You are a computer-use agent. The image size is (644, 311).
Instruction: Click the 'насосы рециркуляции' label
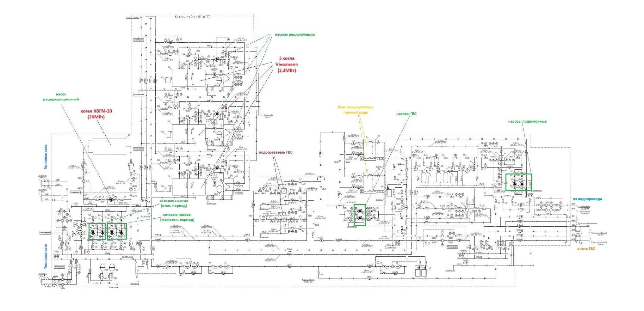(x=295, y=34)
